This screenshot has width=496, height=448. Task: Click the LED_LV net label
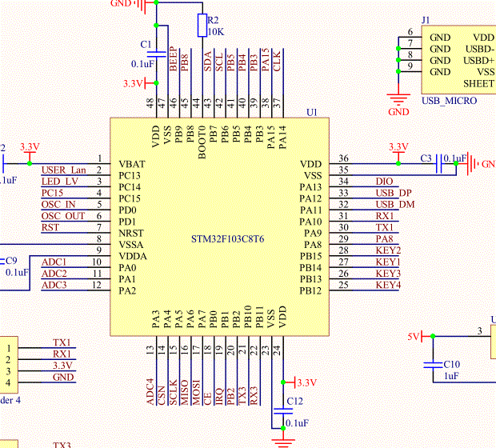pyautogui.click(x=60, y=182)
